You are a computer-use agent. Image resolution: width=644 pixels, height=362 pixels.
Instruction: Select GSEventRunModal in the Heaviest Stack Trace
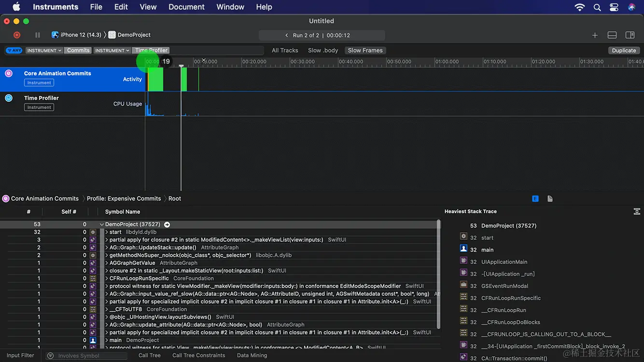pos(504,286)
